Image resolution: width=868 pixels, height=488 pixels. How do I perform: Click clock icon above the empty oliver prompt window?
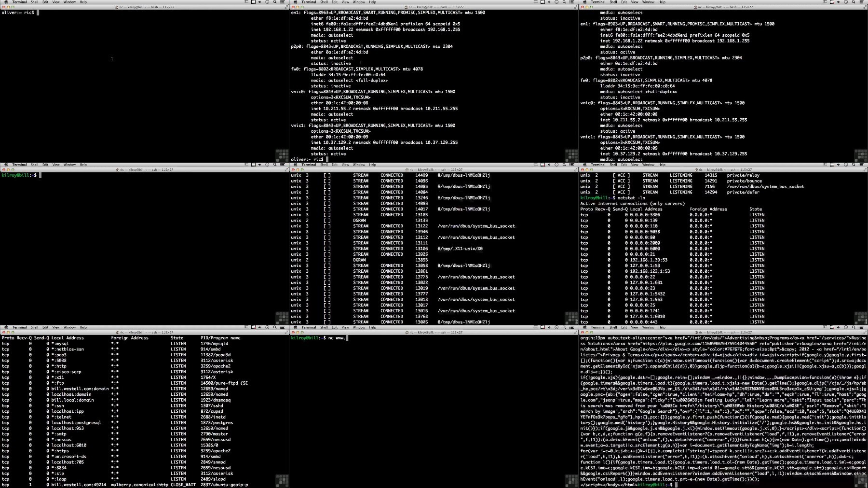click(268, 2)
